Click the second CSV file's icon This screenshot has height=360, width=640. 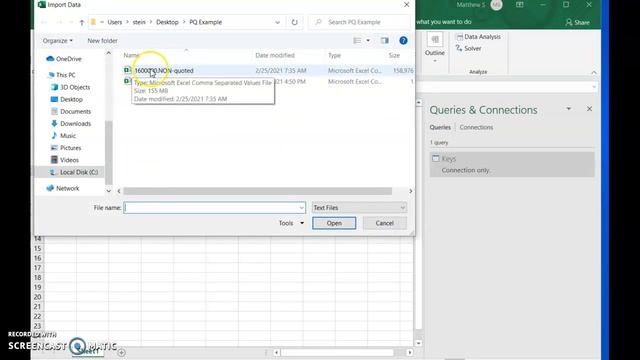tap(127, 82)
